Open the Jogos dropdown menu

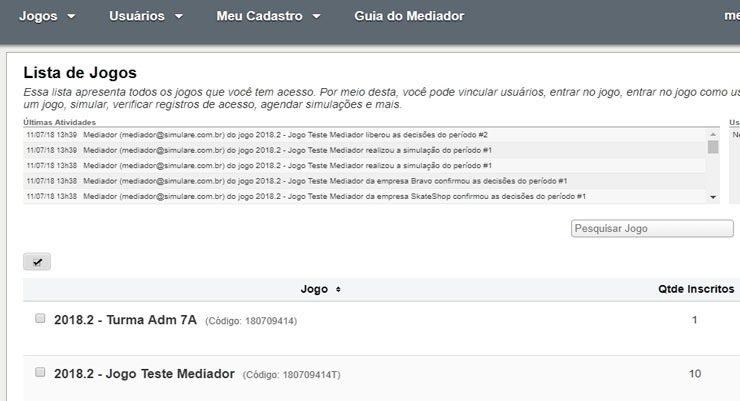tap(47, 17)
